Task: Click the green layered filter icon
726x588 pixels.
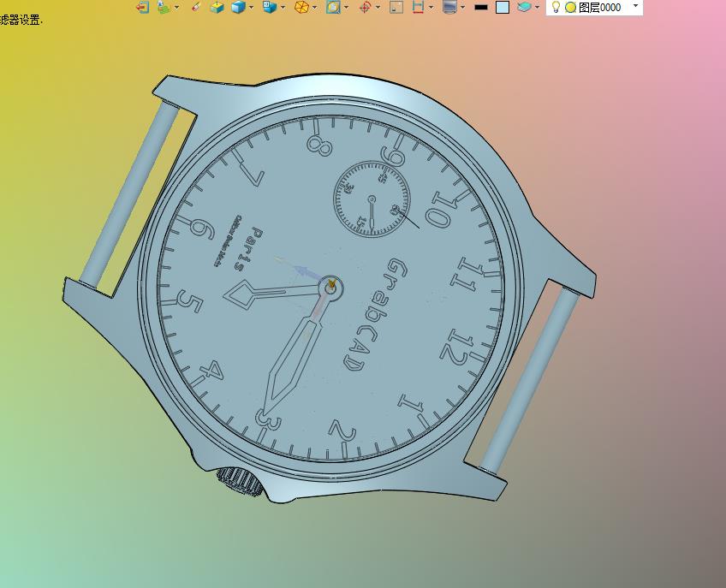Action: [x=163, y=7]
